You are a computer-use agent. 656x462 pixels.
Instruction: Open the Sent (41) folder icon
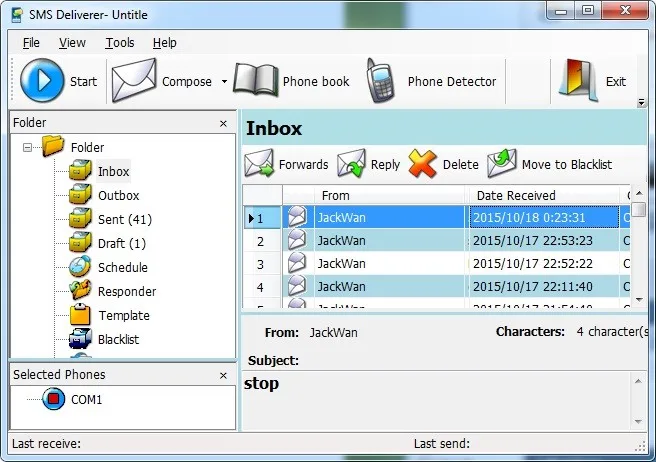(x=80, y=218)
